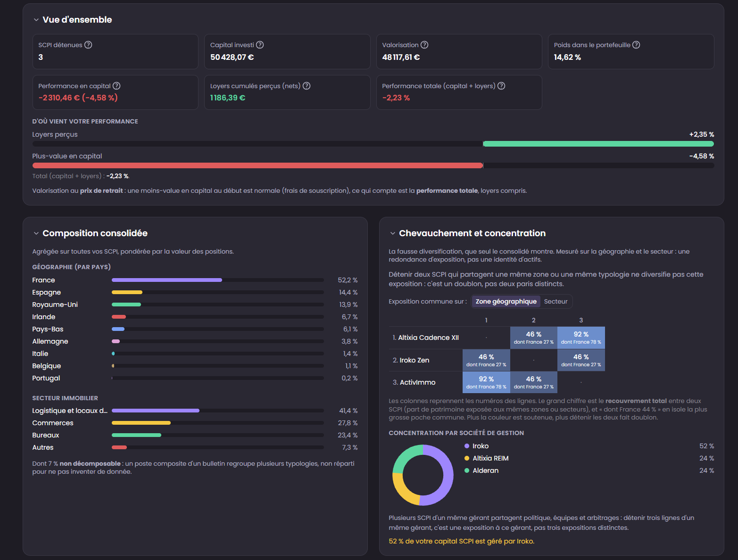Click info icon for Poids dans le portefeuille

pyautogui.click(x=636, y=45)
